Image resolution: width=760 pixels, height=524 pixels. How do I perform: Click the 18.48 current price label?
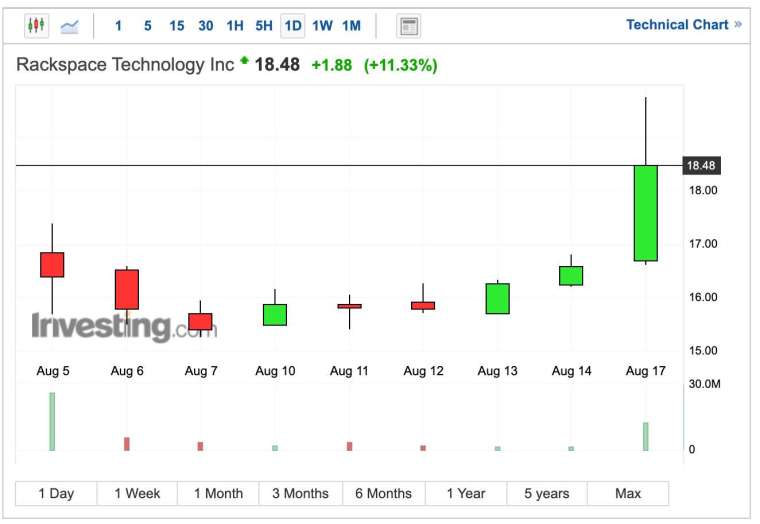[x=701, y=165]
